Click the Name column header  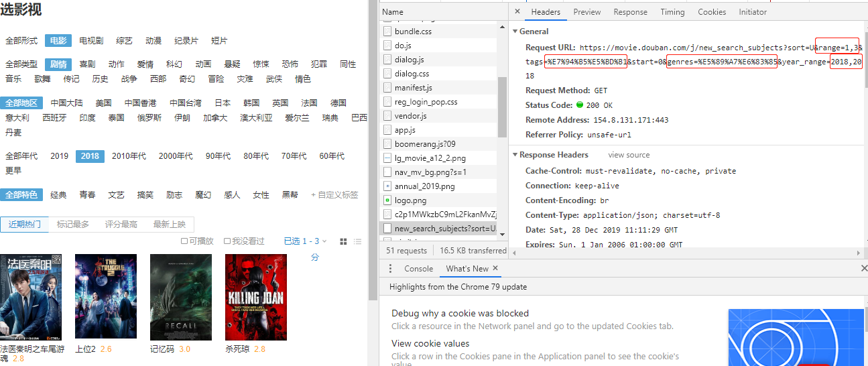(x=443, y=11)
